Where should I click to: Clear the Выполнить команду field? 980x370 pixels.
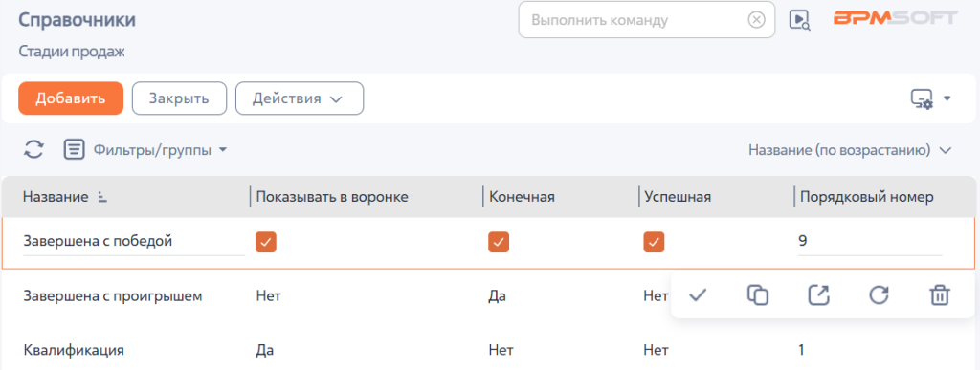pos(756,20)
